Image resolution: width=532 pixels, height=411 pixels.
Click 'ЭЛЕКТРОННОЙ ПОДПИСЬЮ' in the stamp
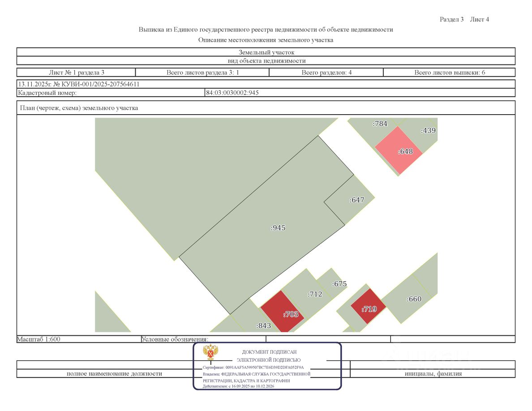[268, 360]
